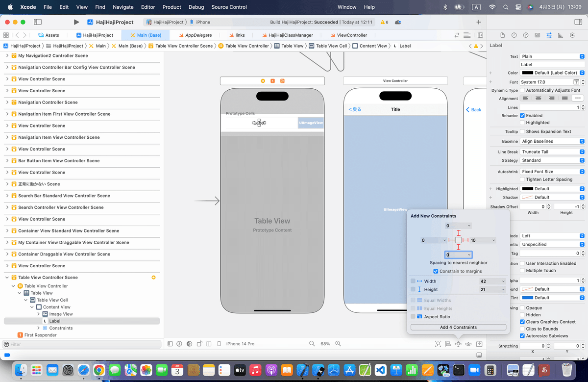Open the Add New Constraints button

coord(458,344)
